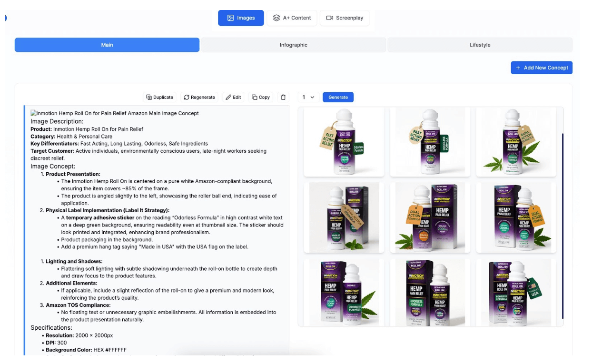The height and width of the screenshot is (364, 592).
Task: Click bullet about Made in USA hang tag
Action: point(155,246)
